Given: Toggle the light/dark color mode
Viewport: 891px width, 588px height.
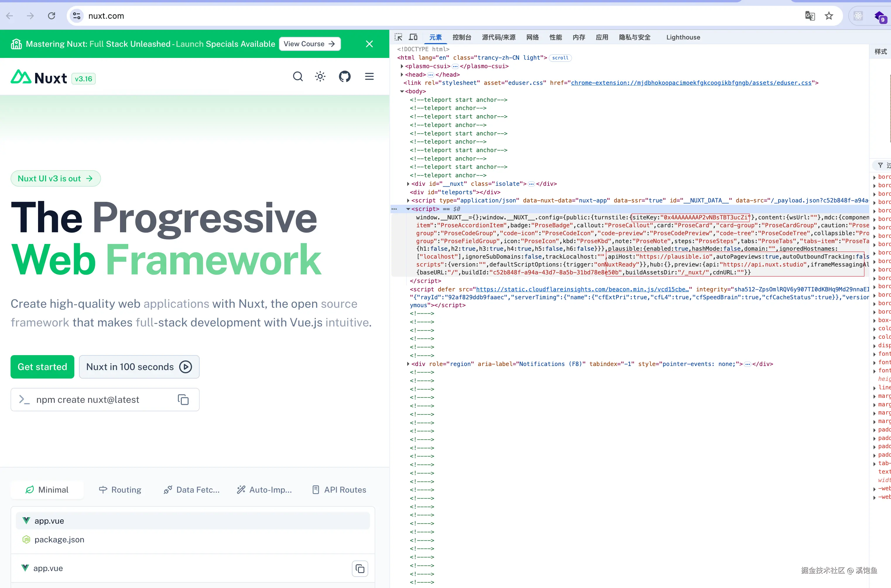Looking at the screenshot, I should pos(320,77).
